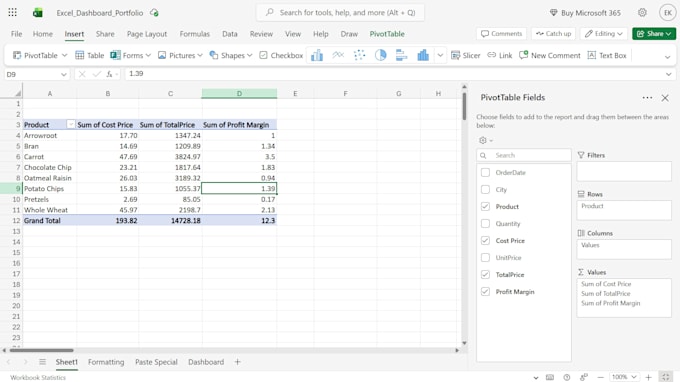Image resolution: width=680 pixels, height=382 pixels.
Task: Insert a bar chart
Action: pyautogui.click(x=402, y=55)
